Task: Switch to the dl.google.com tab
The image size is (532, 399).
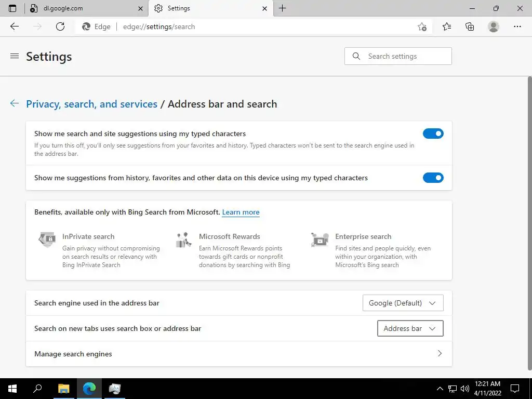Action: [x=87, y=8]
